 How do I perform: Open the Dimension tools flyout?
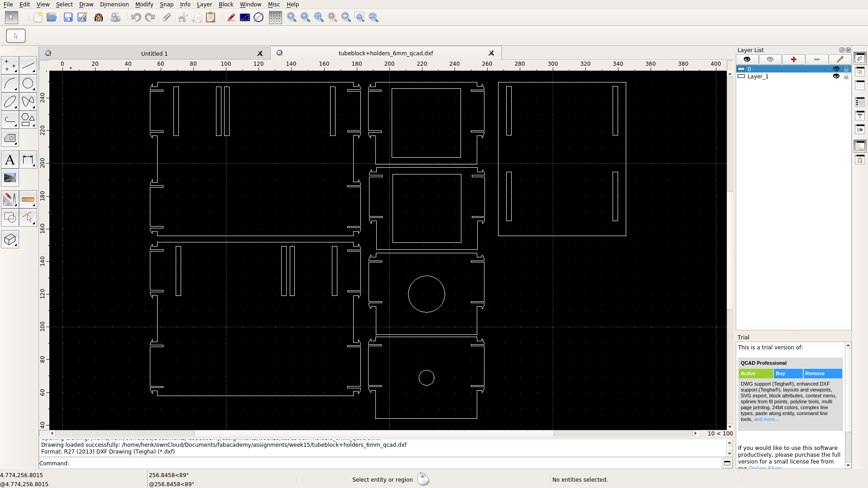tap(28, 159)
